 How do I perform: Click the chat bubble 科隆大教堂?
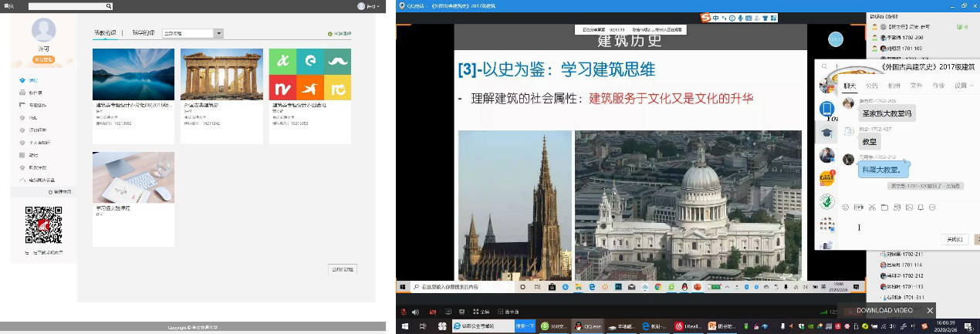(x=884, y=170)
